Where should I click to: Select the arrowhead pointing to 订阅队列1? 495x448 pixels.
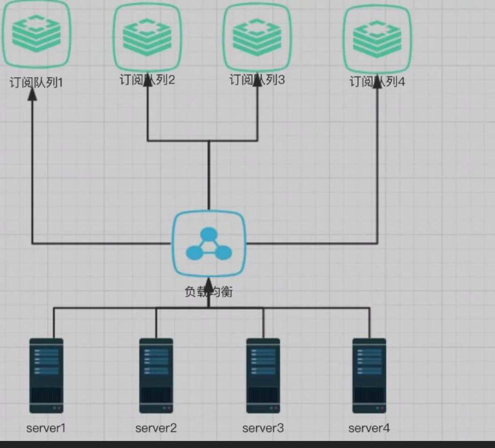click(32, 94)
